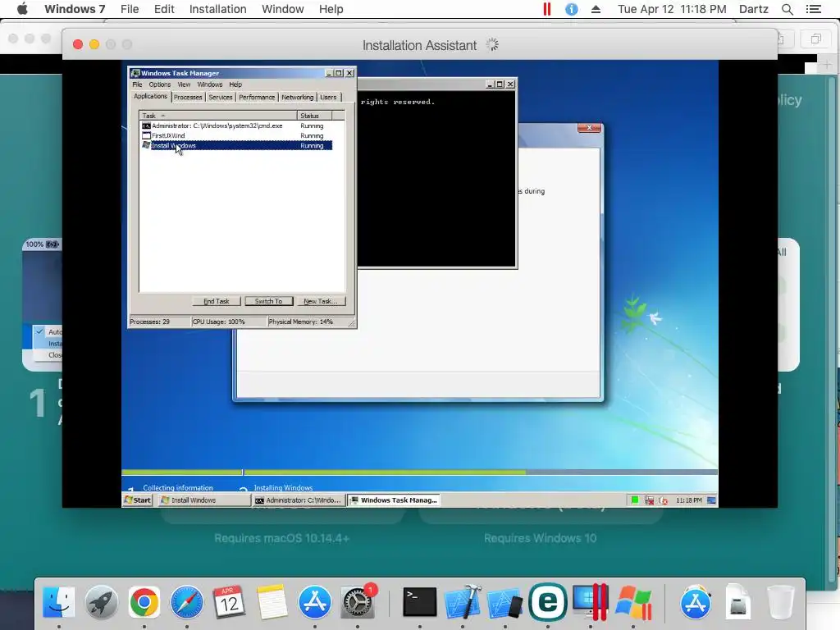This screenshot has width=840, height=630.
Task: Sort by the Status column header
Action: click(x=315, y=116)
